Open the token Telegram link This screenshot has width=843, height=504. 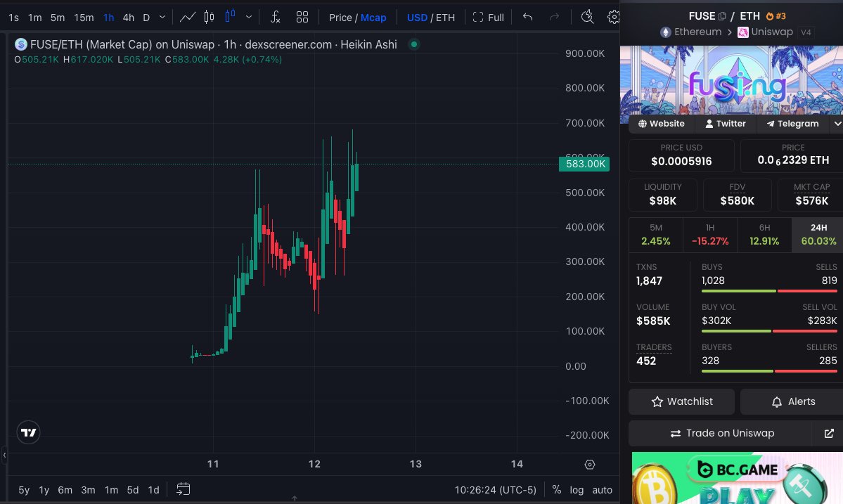point(792,124)
